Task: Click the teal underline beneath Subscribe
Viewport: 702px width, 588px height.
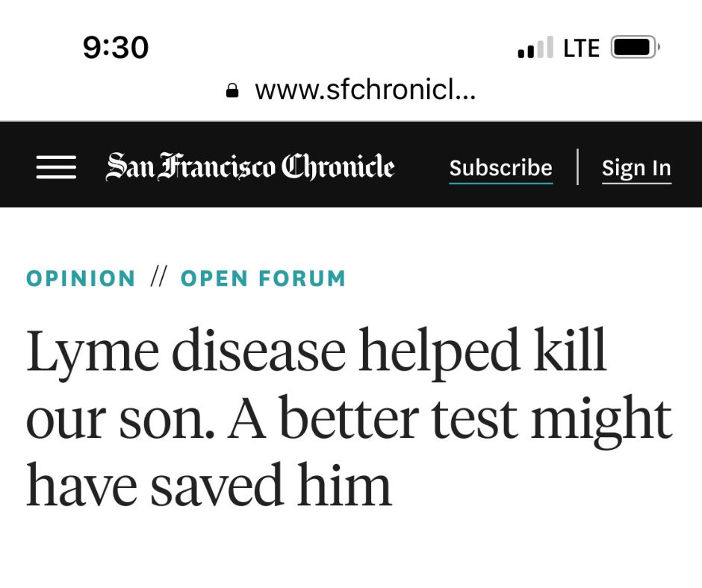Action: (x=500, y=183)
